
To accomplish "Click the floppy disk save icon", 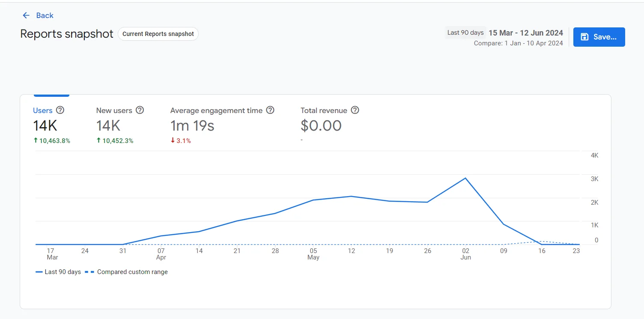I will click(584, 37).
